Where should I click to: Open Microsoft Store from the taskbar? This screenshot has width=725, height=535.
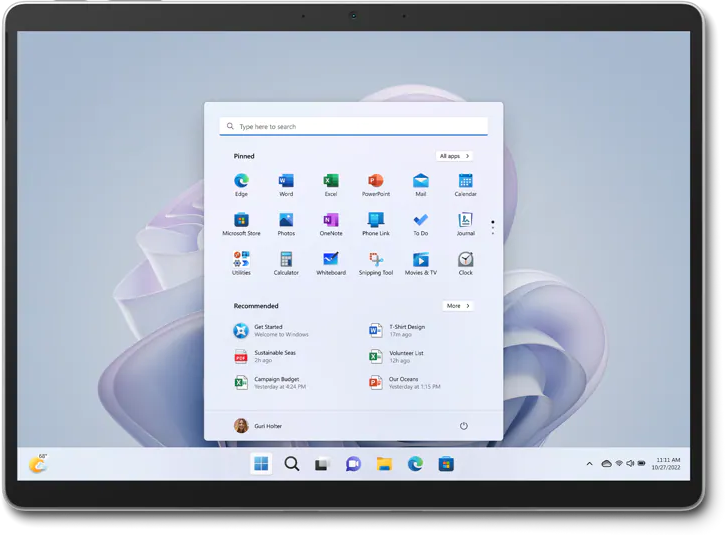point(446,464)
